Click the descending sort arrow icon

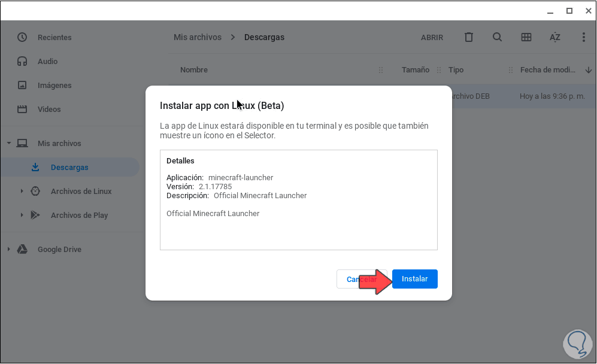point(588,69)
